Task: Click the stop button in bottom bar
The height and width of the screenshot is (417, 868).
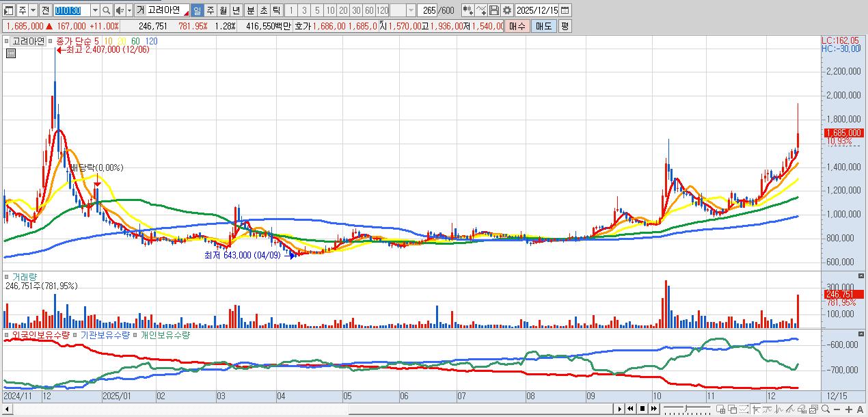Action: point(642,409)
